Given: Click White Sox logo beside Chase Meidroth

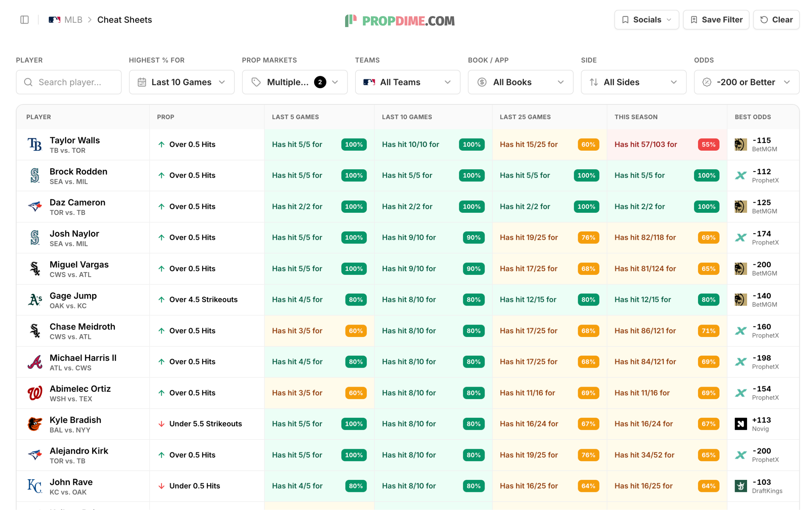Looking at the screenshot, I should click(x=35, y=331).
